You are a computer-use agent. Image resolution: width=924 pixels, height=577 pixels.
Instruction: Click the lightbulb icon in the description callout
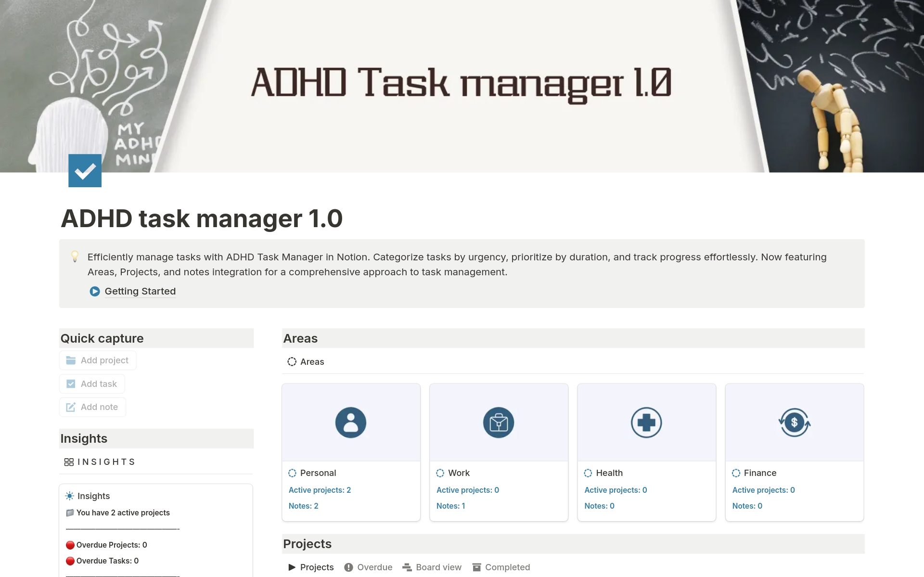[x=75, y=256]
